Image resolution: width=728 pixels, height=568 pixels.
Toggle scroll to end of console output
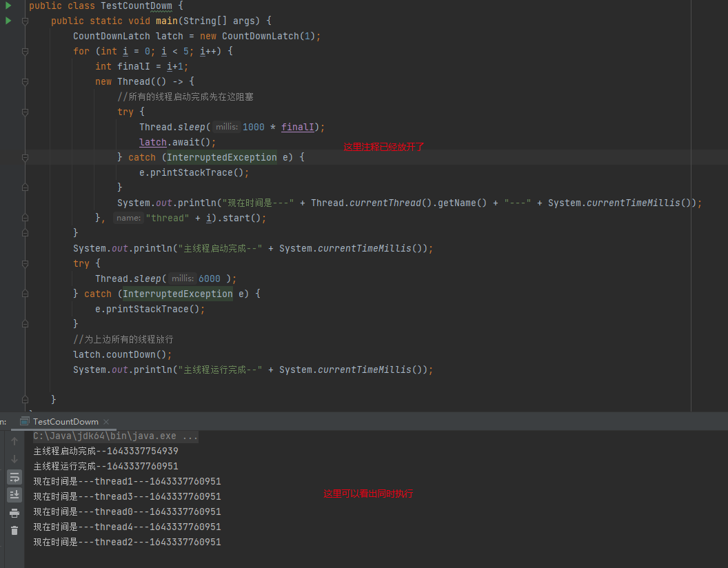(x=14, y=495)
